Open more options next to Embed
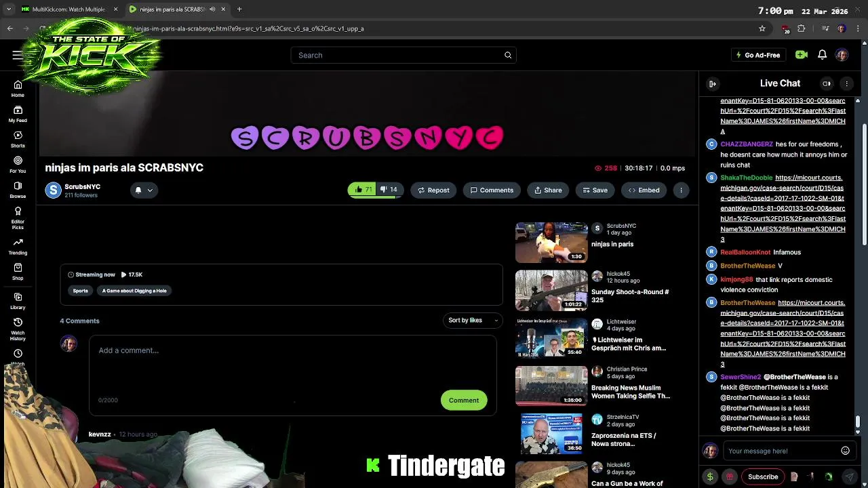 681,190
